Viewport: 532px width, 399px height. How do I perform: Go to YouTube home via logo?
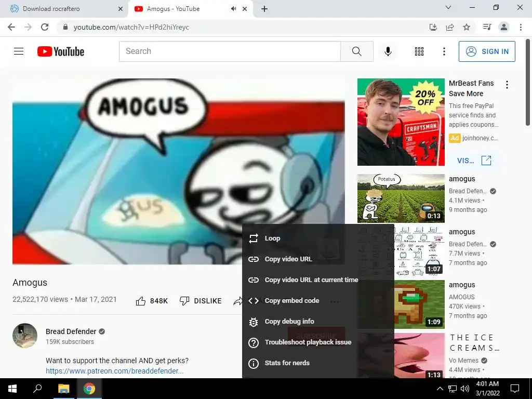tap(61, 51)
